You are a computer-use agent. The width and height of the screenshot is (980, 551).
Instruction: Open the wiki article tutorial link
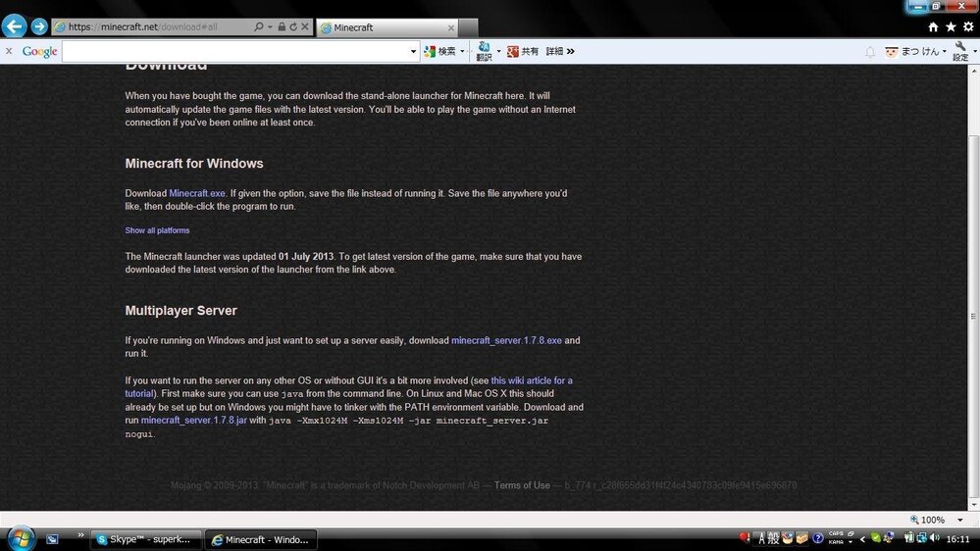point(532,380)
